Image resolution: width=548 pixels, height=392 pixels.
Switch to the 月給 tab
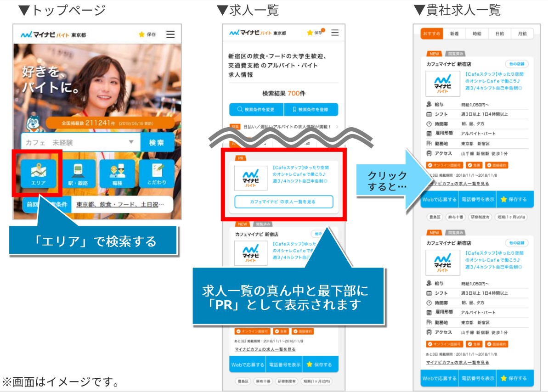tap(522, 34)
